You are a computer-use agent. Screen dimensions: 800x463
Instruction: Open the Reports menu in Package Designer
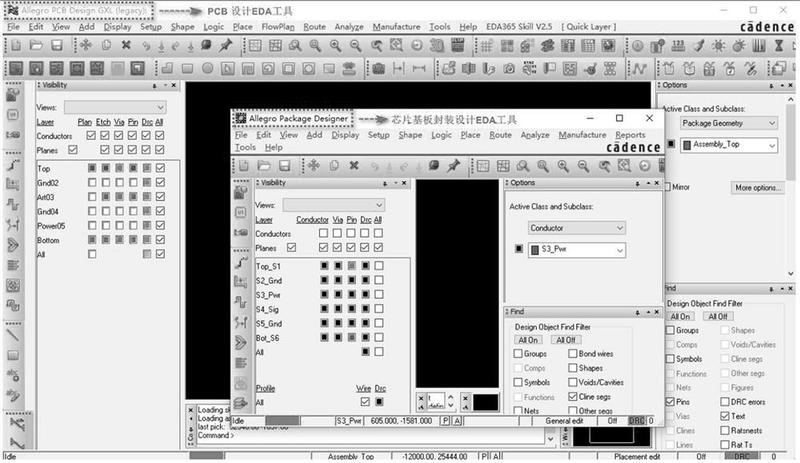[630, 135]
